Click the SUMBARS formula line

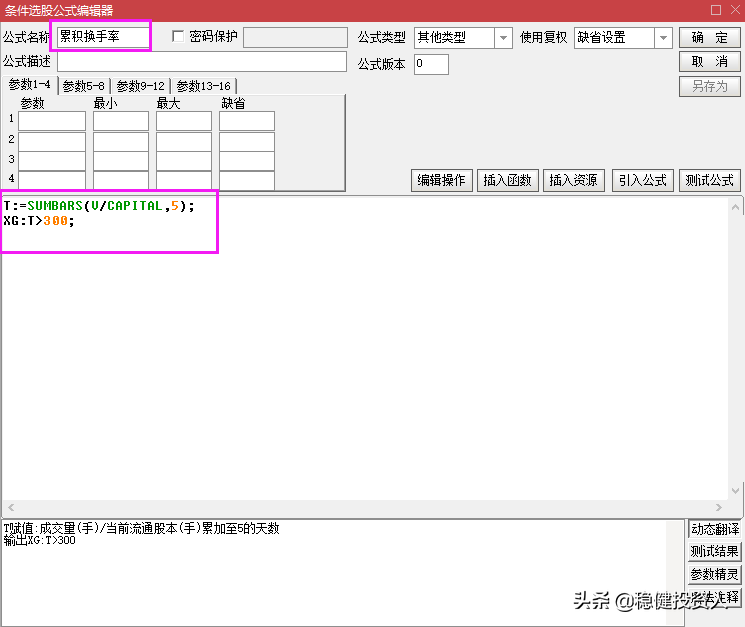pos(99,206)
